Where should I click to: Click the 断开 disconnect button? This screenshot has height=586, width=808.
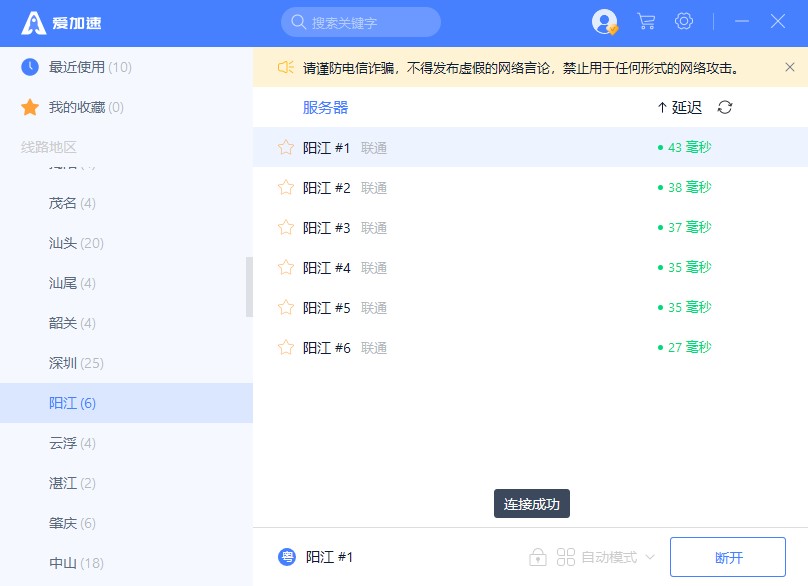point(728,557)
